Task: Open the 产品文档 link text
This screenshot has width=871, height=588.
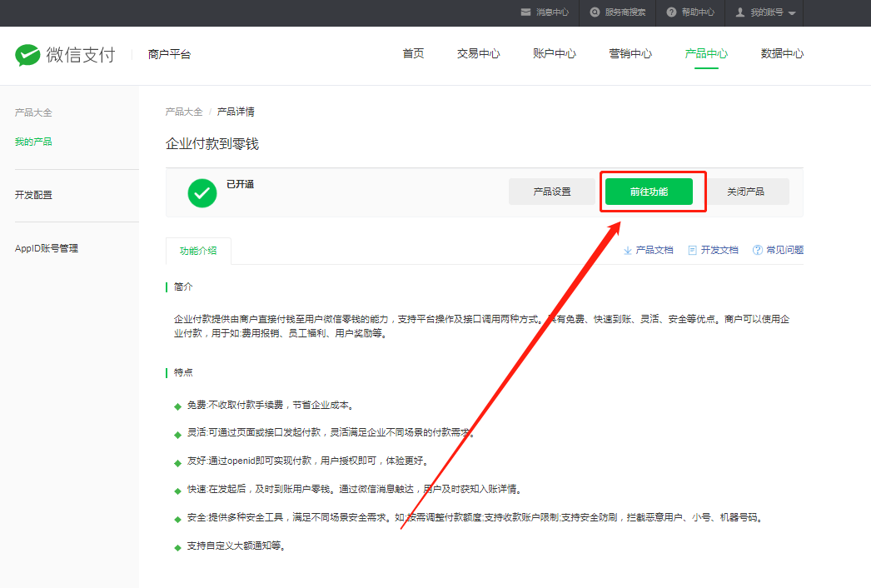Action: tap(654, 250)
